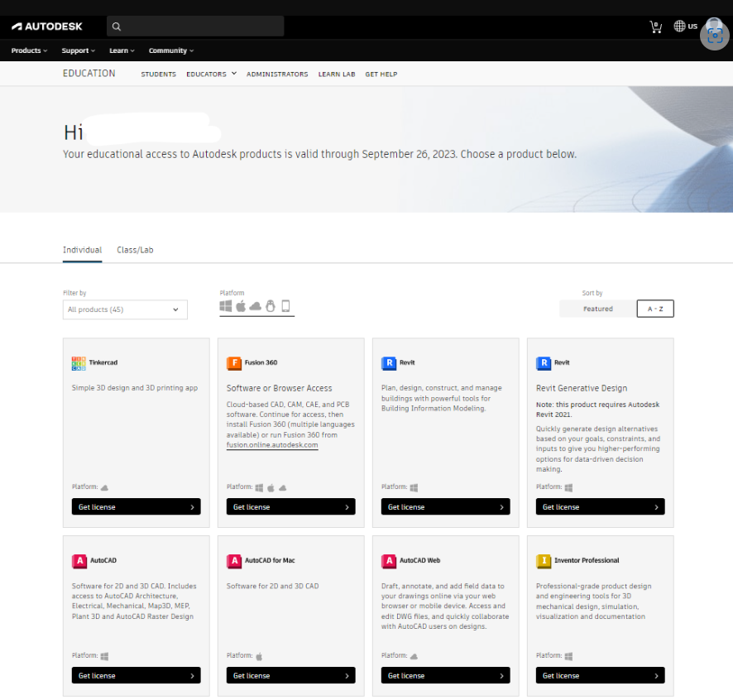Click the search magnifier icon
Image resolution: width=733 pixels, height=700 pixels.
pos(117,26)
